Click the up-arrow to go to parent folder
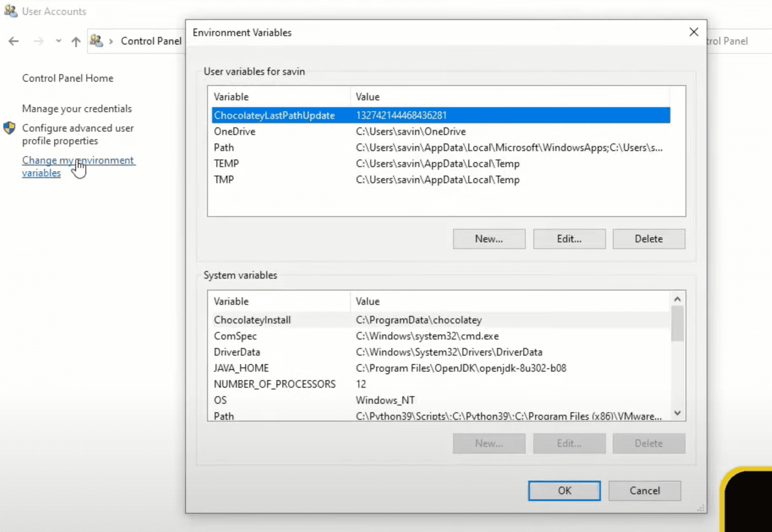The height and width of the screenshot is (532, 772). pos(76,41)
